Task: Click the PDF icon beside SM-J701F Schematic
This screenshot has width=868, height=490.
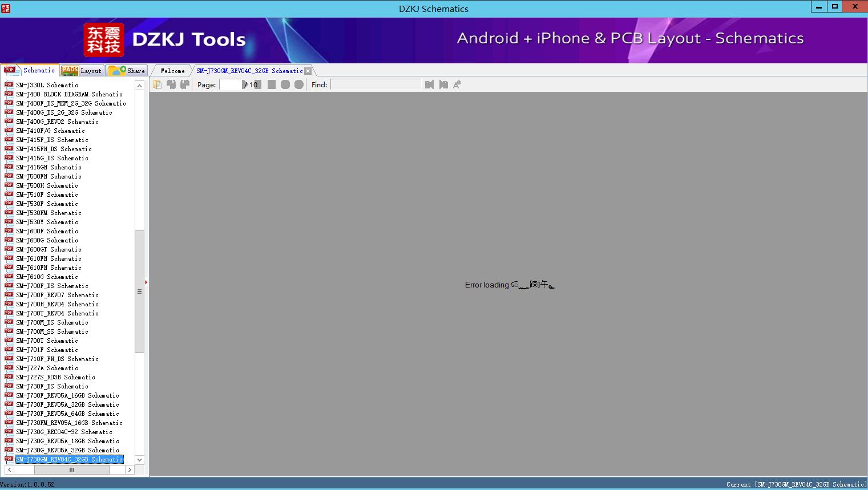Action: click(9, 349)
